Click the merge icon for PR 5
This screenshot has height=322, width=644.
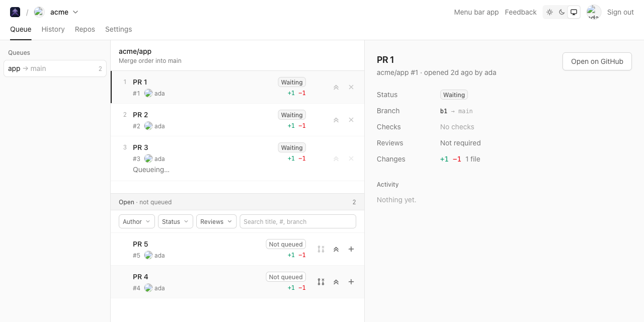pyautogui.click(x=321, y=249)
